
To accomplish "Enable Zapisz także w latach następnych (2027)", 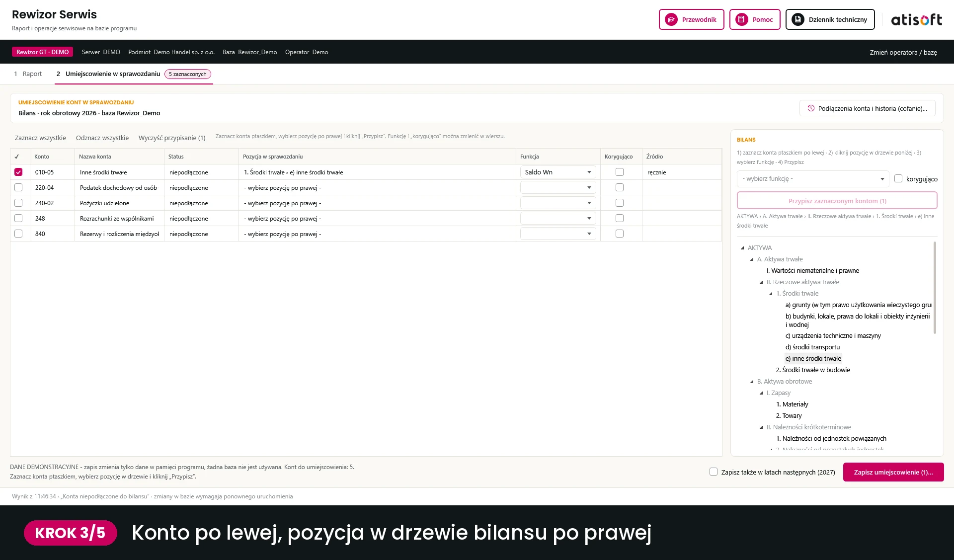I will pyautogui.click(x=714, y=472).
